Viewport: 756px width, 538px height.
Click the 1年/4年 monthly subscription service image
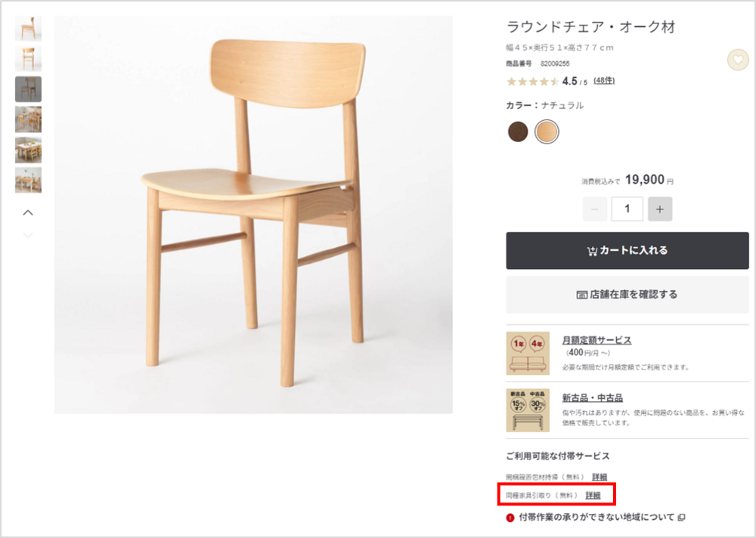[x=528, y=353]
